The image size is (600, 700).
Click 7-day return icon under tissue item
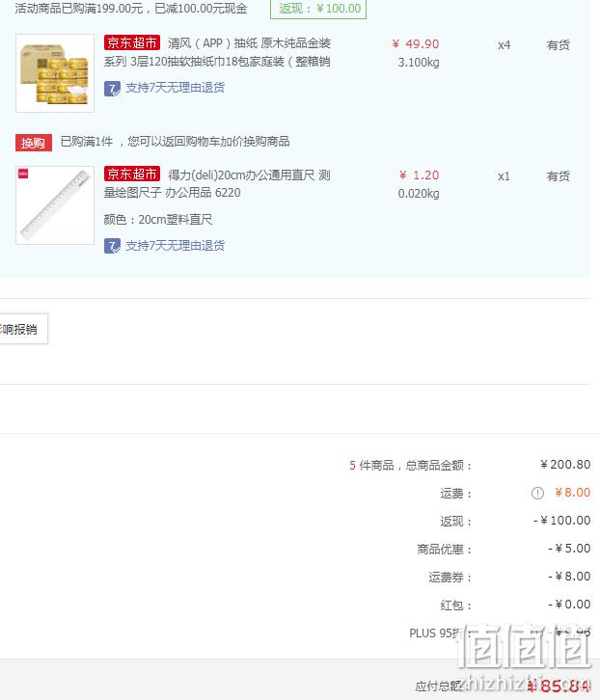(112, 89)
